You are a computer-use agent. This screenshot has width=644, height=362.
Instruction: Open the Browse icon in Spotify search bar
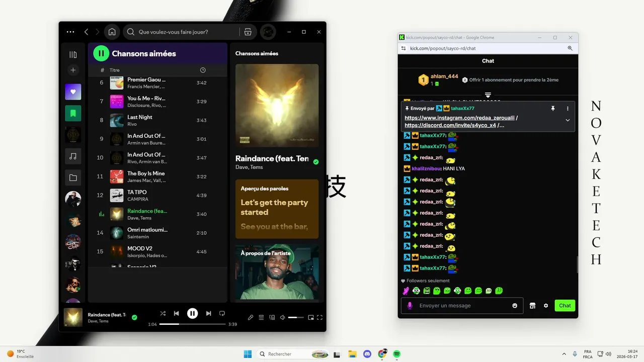coord(248,32)
